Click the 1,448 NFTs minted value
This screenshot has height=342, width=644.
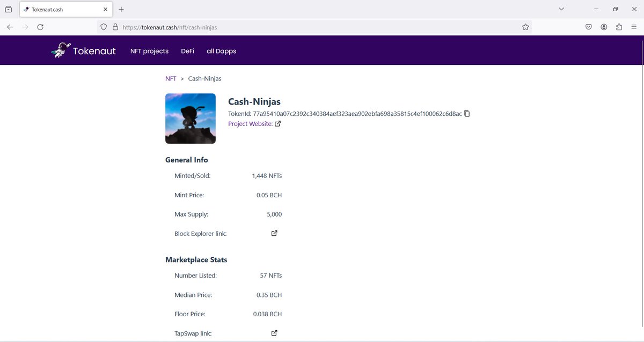tap(267, 176)
